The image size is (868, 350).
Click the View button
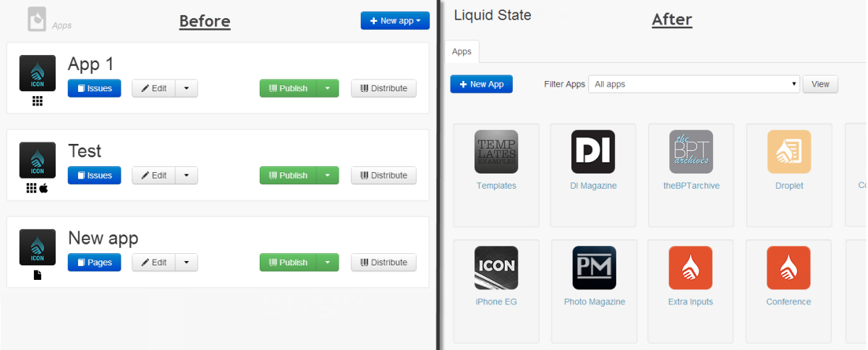[x=820, y=85]
